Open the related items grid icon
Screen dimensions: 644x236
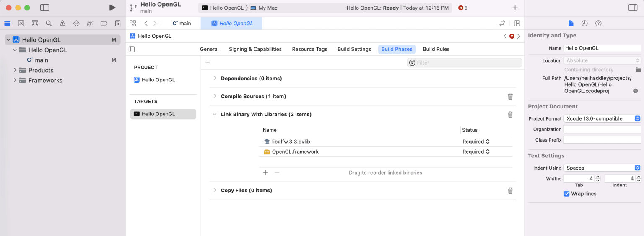click(133, 24)
